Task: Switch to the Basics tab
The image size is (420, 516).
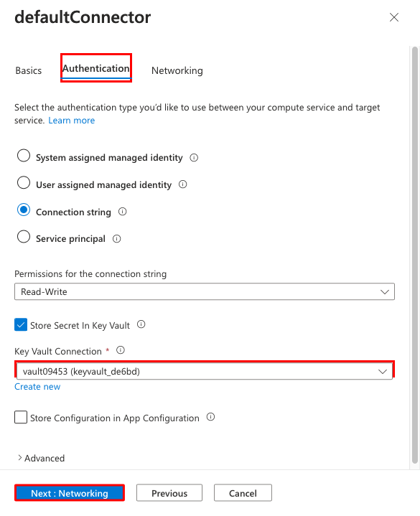Action: click(29, 70)
